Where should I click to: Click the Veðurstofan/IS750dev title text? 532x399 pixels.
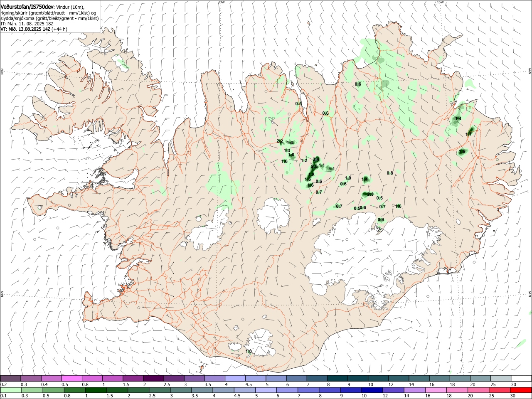point(27,7)
